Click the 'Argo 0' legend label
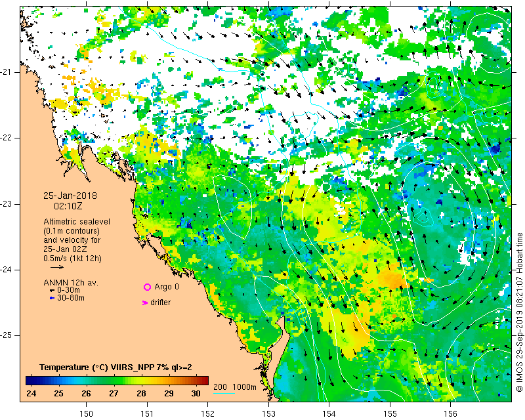The height and width of the screenshot is (420, 525). point(167,287)
